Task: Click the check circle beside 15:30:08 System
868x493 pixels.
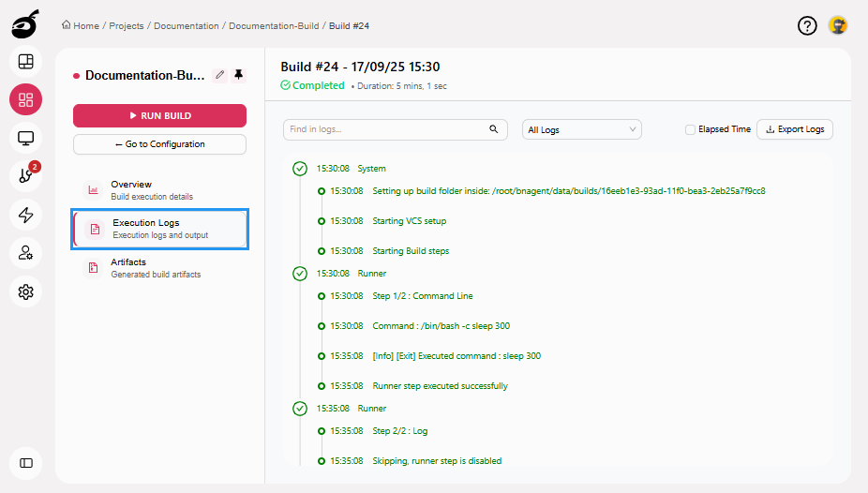Action: [300, 168]
